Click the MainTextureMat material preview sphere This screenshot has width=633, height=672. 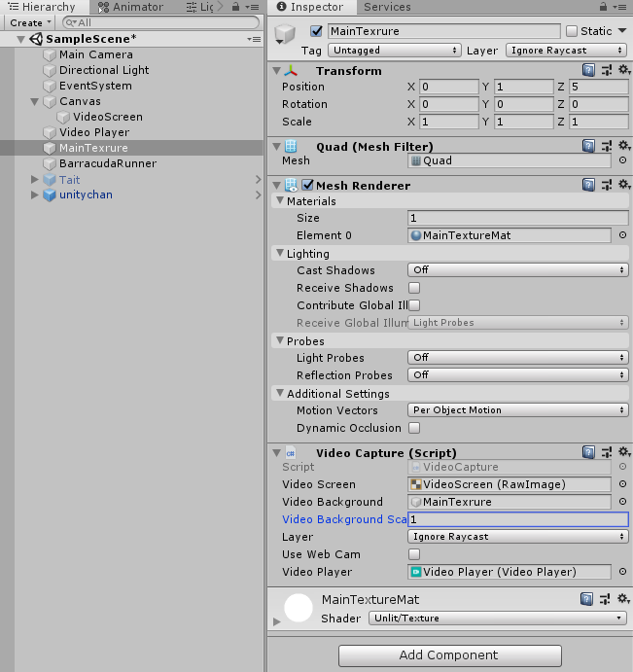tap(299, 608)
